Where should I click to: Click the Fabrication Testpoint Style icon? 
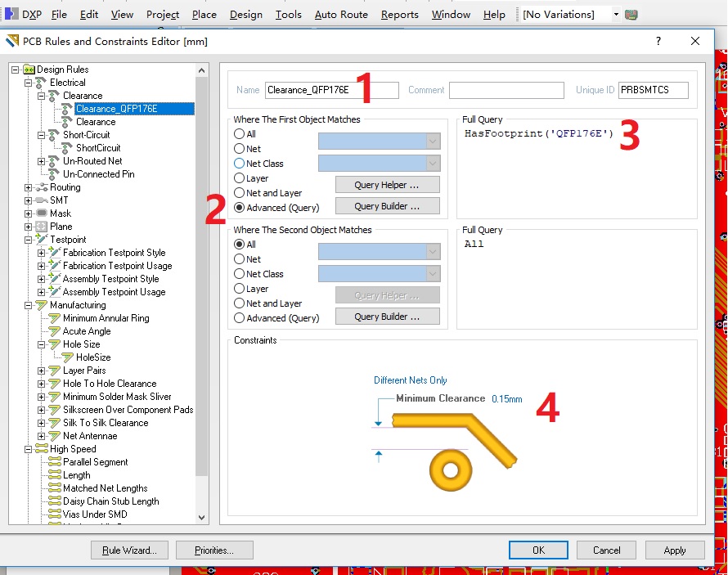(x=55, y=253)
